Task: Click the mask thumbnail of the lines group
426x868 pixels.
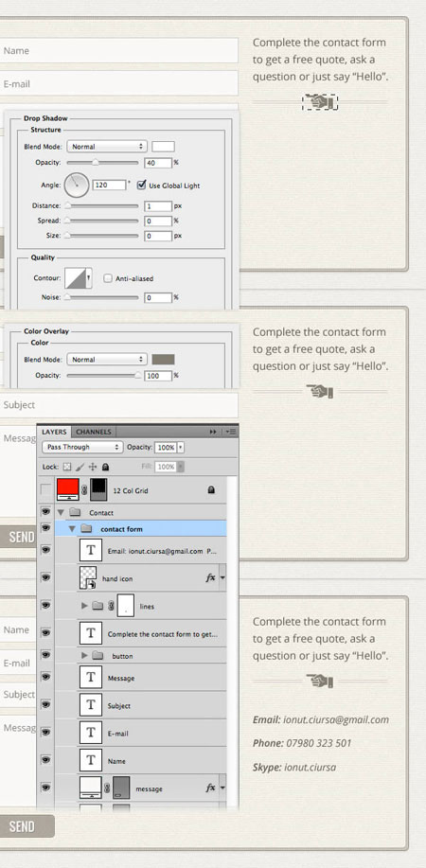Action: pos(126,606)
